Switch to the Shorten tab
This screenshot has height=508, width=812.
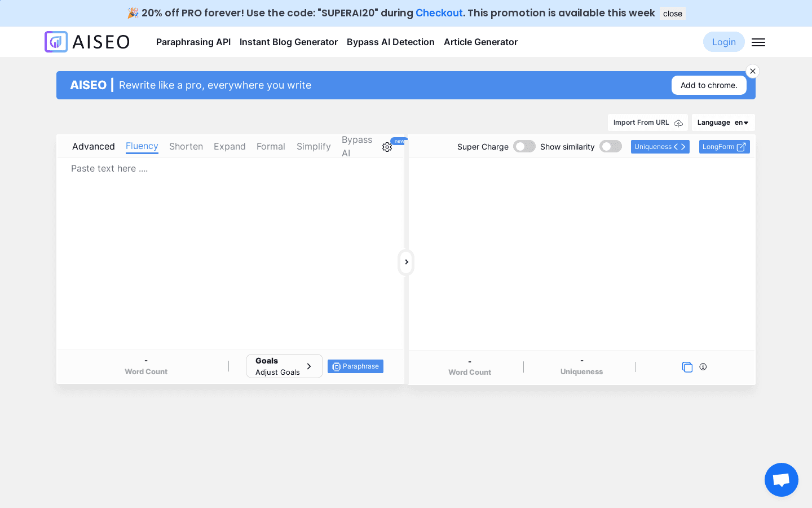click(186, 146)
